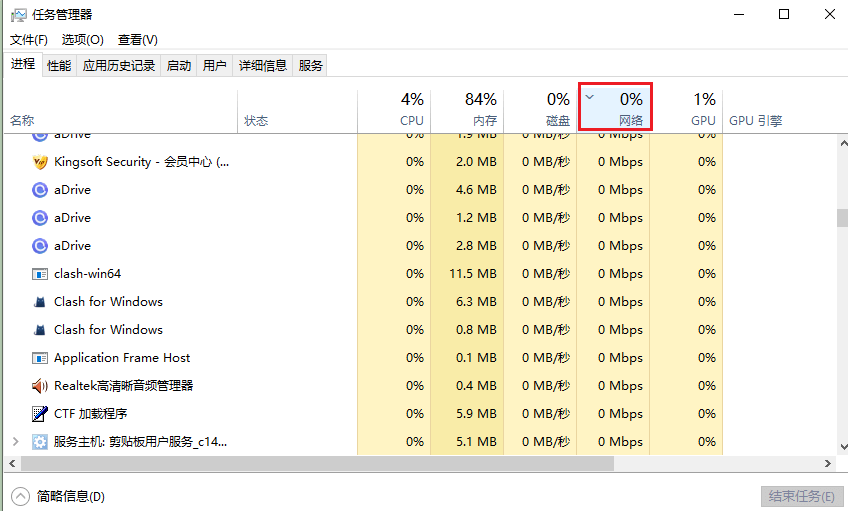The width and height of the screenshot is (848, 511).
Task: Click the 5.9 MB memory value
Action: click(476, 414)
